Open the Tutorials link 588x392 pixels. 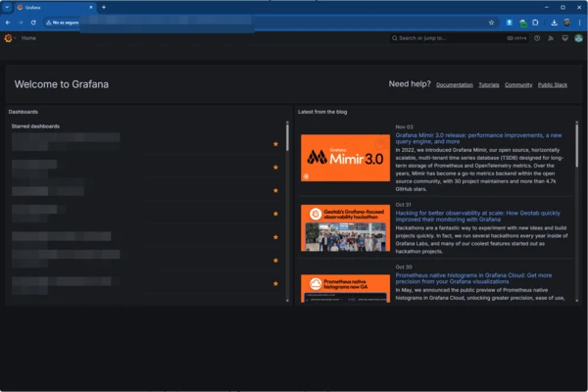click(489, 85)
